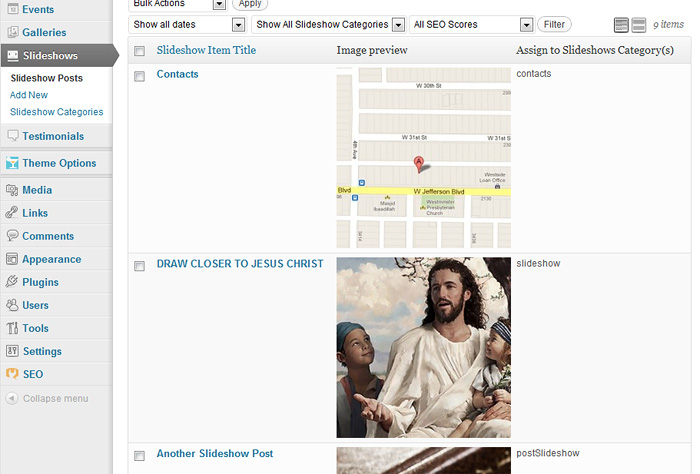The width and height of the screenshot is (700, 474).
Task: Open the SEO menu item
Action: pos(33,374)
